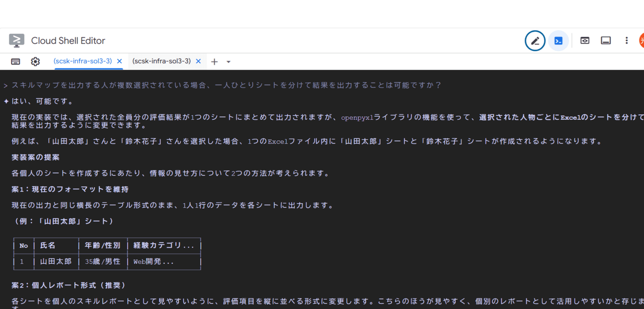Open the terminal keyboard shortcuts icon

pyautogui.click(x=16, y=61)
